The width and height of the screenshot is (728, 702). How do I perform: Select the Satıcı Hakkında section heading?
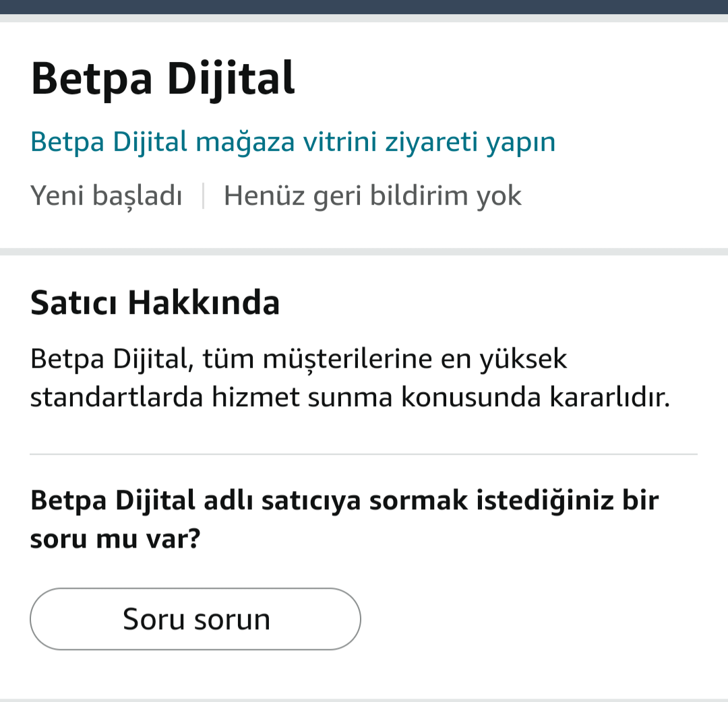(x=155, y=302)
